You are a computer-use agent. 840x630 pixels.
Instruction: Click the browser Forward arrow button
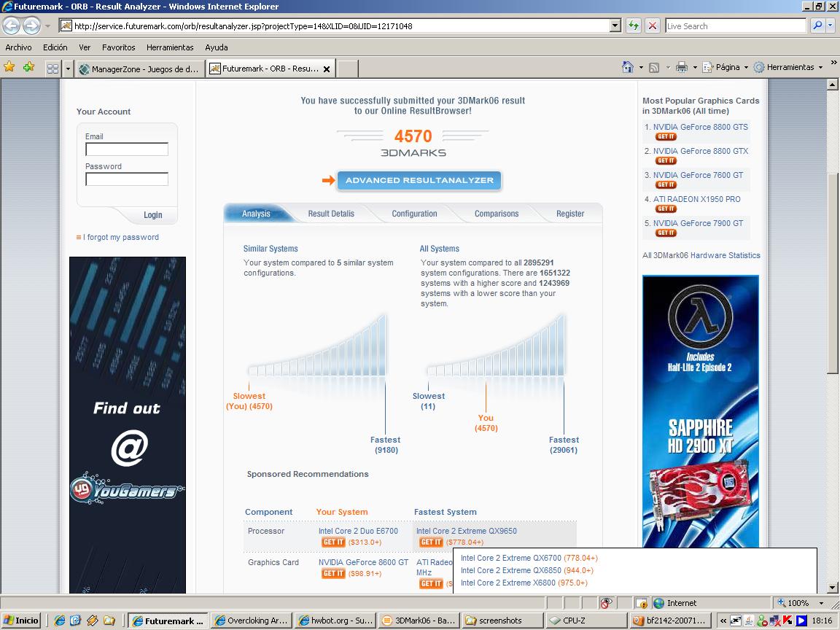click(31, 26)
